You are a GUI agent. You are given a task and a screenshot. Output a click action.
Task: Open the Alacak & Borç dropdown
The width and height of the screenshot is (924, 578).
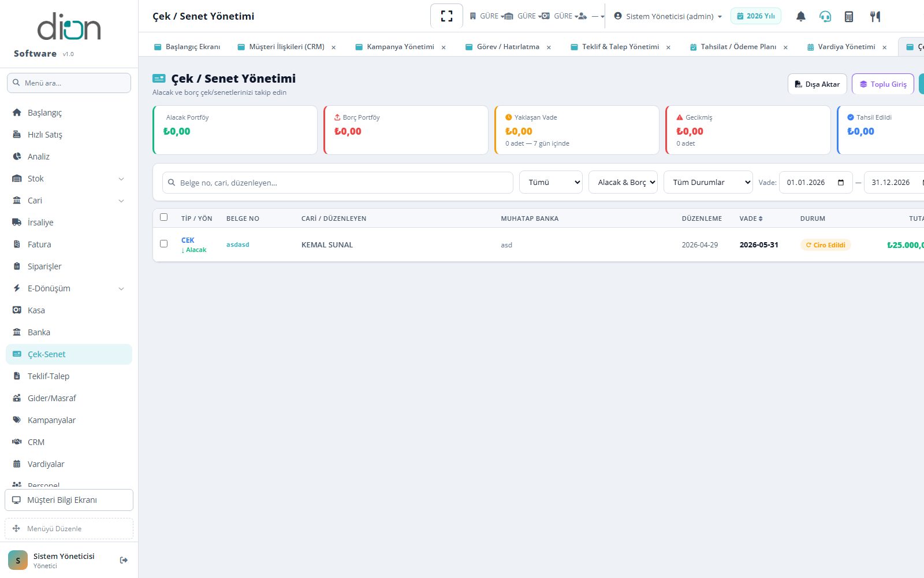[x=623, y=183]
